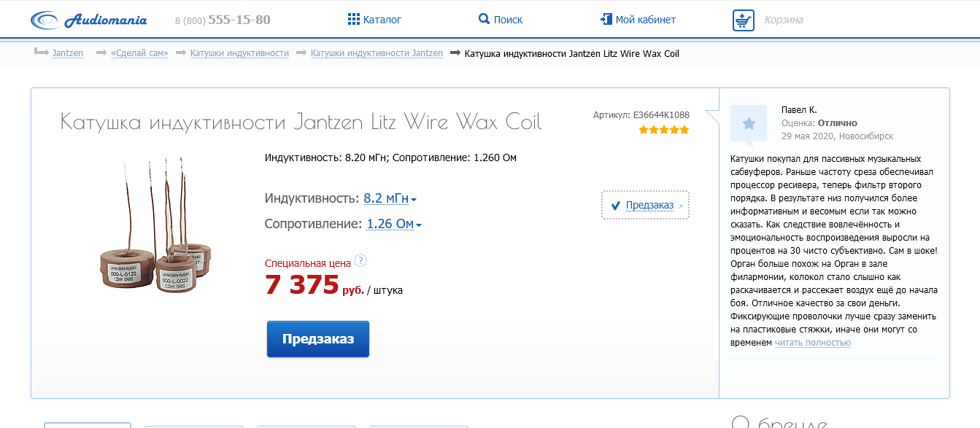Screen dimensions: 980x428
Task: Open the Каталог grid icon
Action: [x=354, y=19]
